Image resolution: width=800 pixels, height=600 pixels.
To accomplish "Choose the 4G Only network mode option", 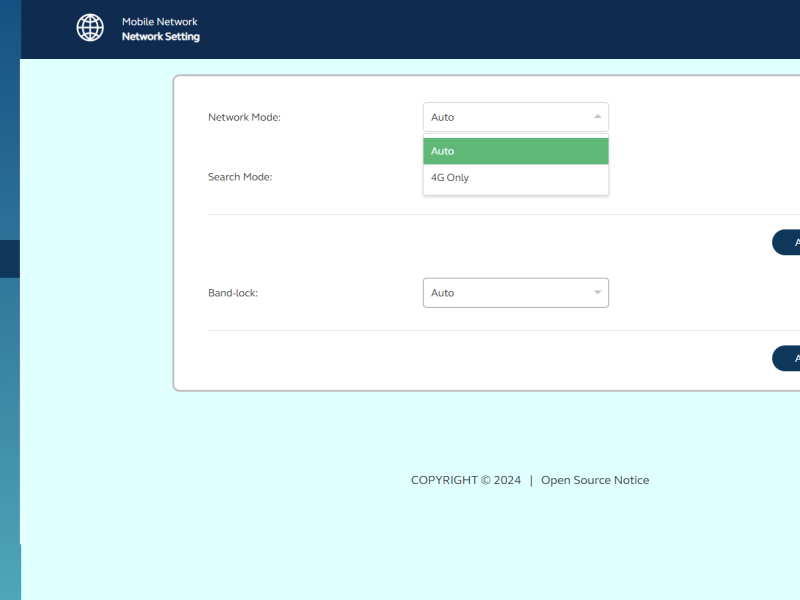I will point(516,178).
